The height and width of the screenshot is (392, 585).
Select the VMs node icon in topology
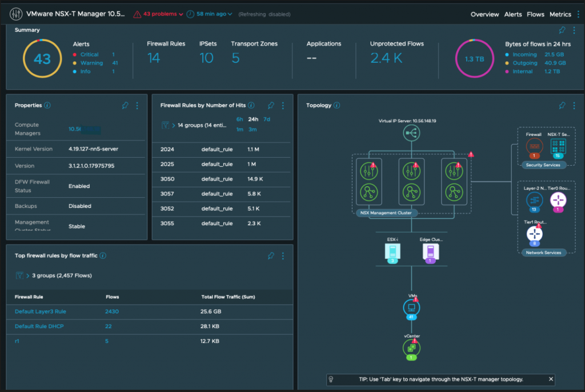pyautogui.click(x=411, y=308)
